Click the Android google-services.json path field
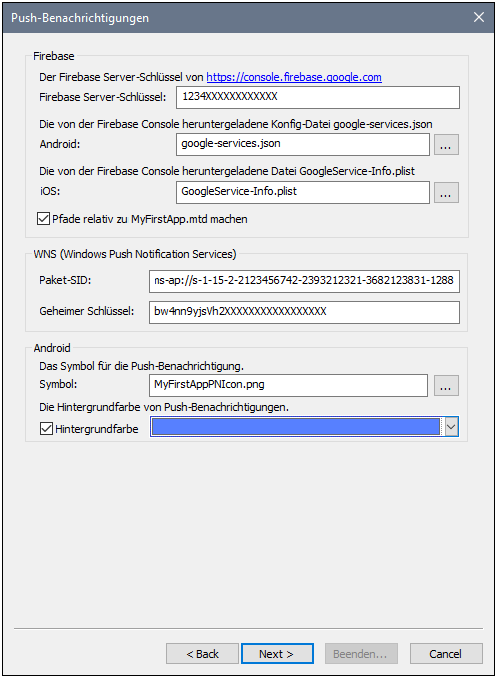 tap(302, 144)
